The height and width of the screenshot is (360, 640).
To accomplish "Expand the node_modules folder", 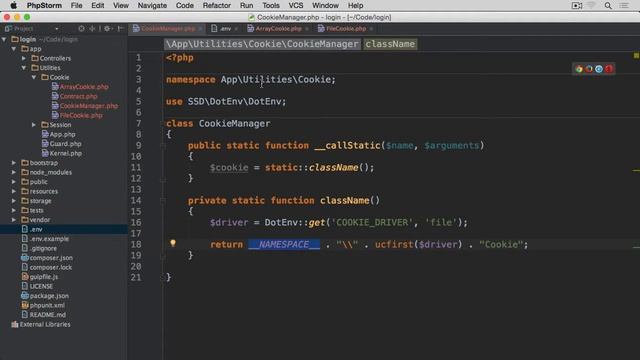I will (14, 172).
